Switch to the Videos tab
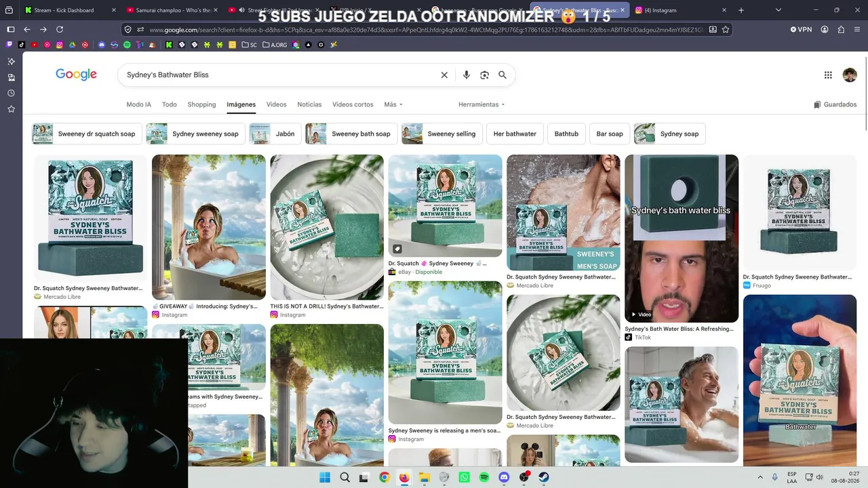This screenshot has width=868, height=488. (277, 104)
